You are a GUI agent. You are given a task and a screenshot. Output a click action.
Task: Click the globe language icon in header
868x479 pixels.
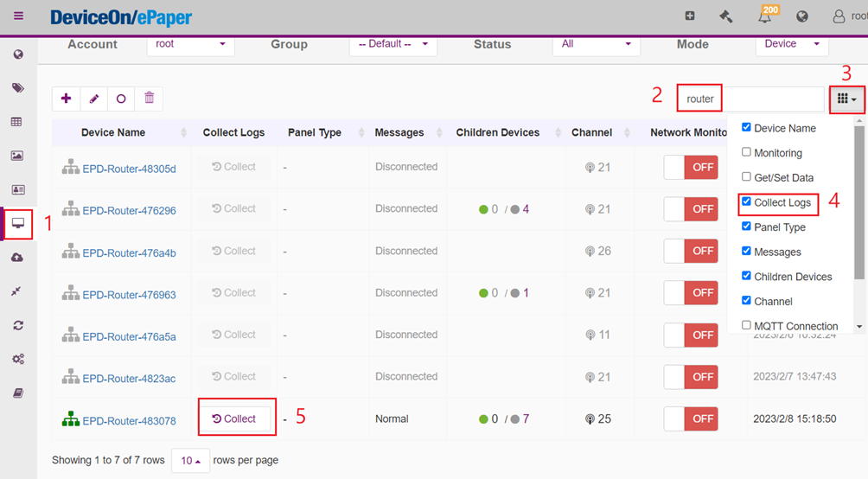coord(802,16)
